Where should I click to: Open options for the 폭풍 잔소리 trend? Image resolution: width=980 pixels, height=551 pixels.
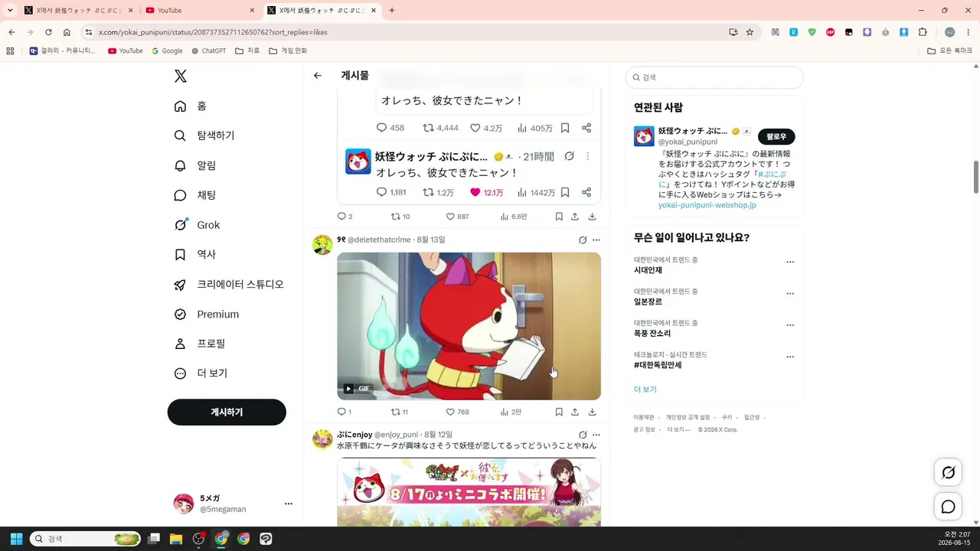coord(790,325)
